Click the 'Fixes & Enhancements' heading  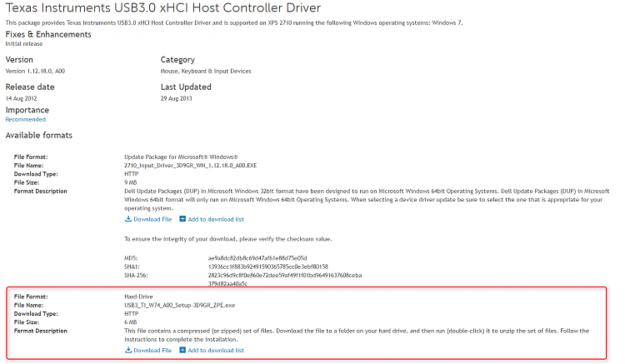click(48, 34)
